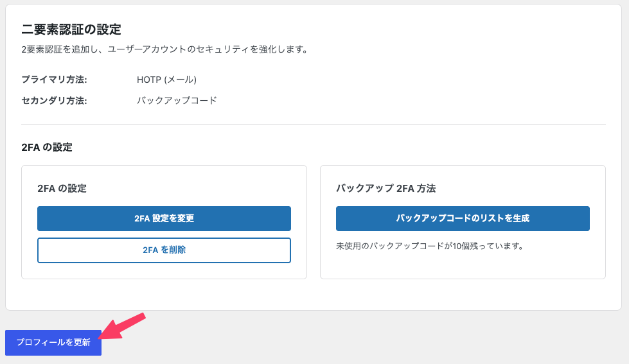This screenshot has width=629, height=364.
Task: Click the プライマリ方法: label
Action: pos(54,80)
